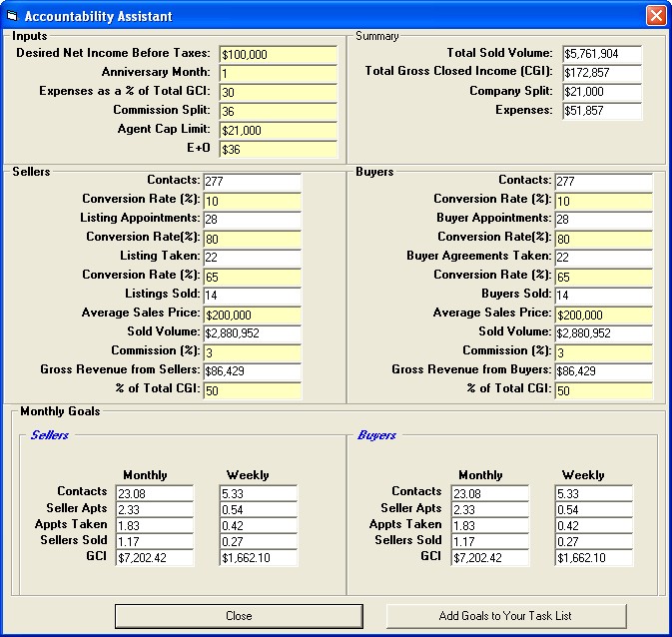Viewport: 672px width, 637px height.
Task: Select the E+O input field
Action: (279, 149)
